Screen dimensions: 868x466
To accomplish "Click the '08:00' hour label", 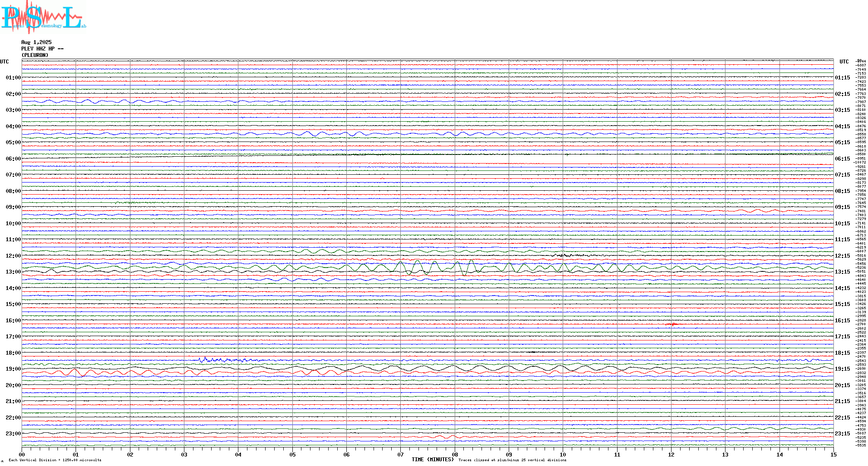I will tap(13, 191).
